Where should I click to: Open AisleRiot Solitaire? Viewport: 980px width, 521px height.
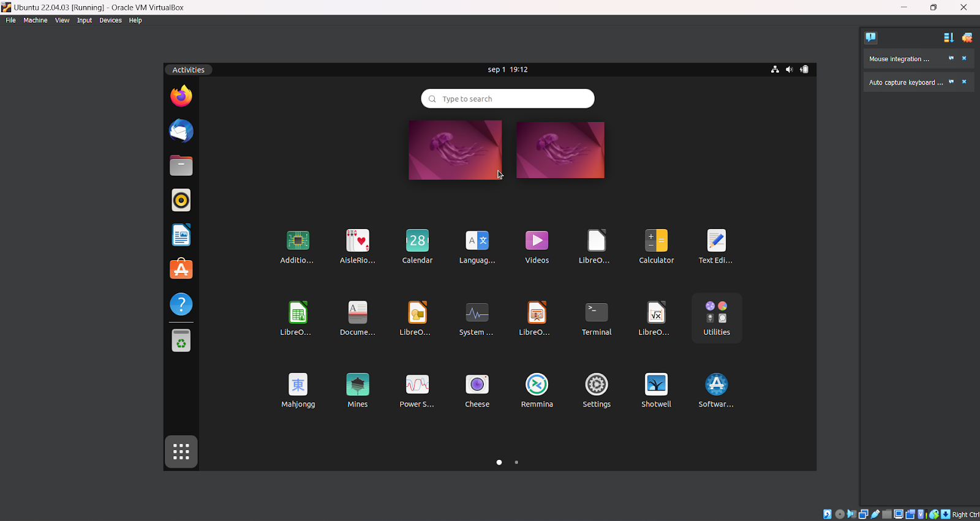[x=358, y=246]
